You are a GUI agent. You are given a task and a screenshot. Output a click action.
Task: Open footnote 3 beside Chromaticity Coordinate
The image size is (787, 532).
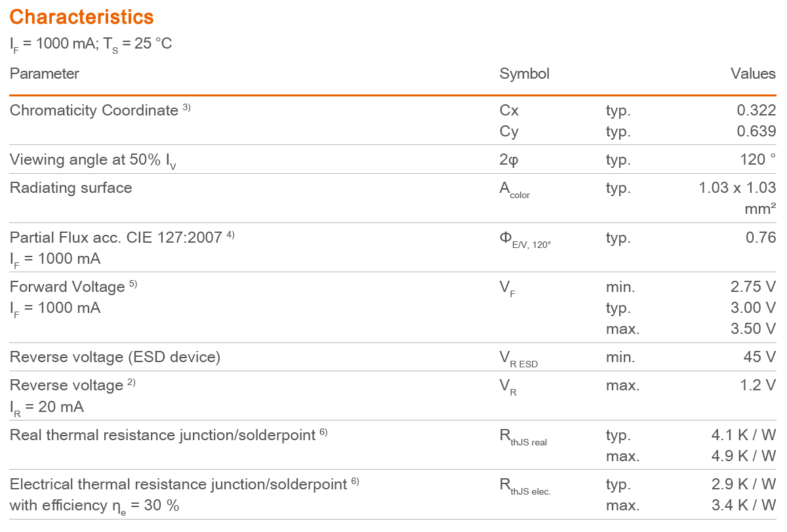(x=186, y=108)
